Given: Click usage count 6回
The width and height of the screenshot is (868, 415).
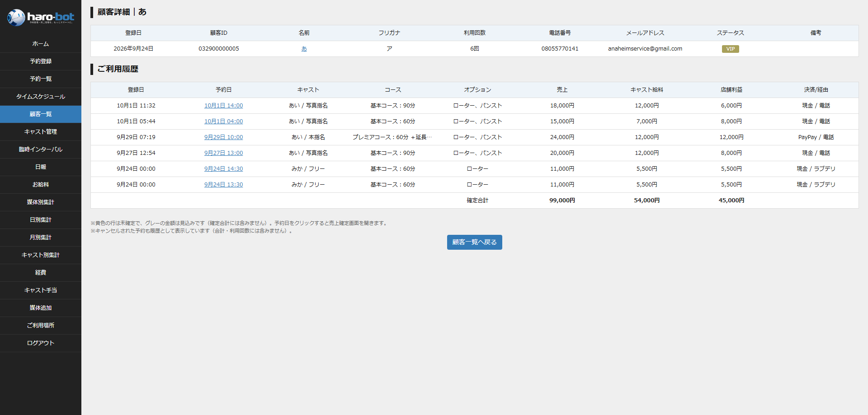Looking at the screenshot, I should (x=474, y=49).
